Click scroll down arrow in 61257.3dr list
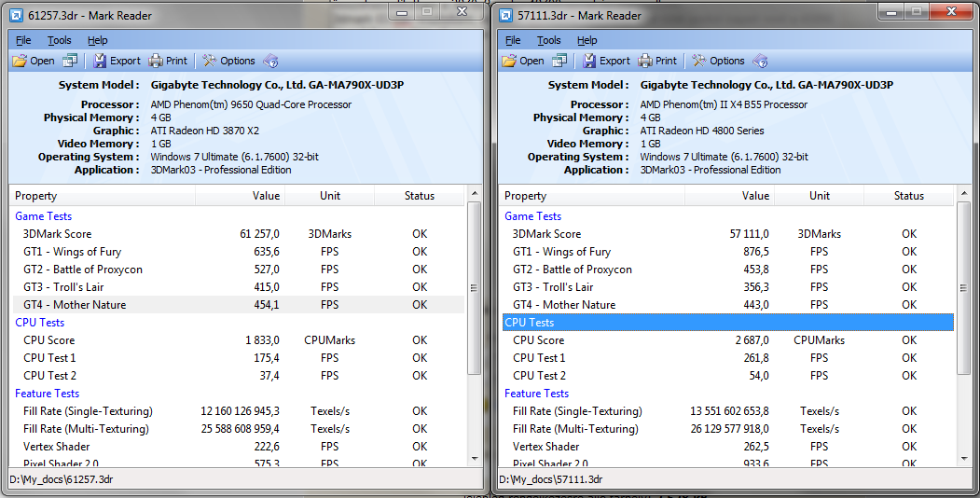The width and height of the screenshot is (980, 498). coord(475,459)
